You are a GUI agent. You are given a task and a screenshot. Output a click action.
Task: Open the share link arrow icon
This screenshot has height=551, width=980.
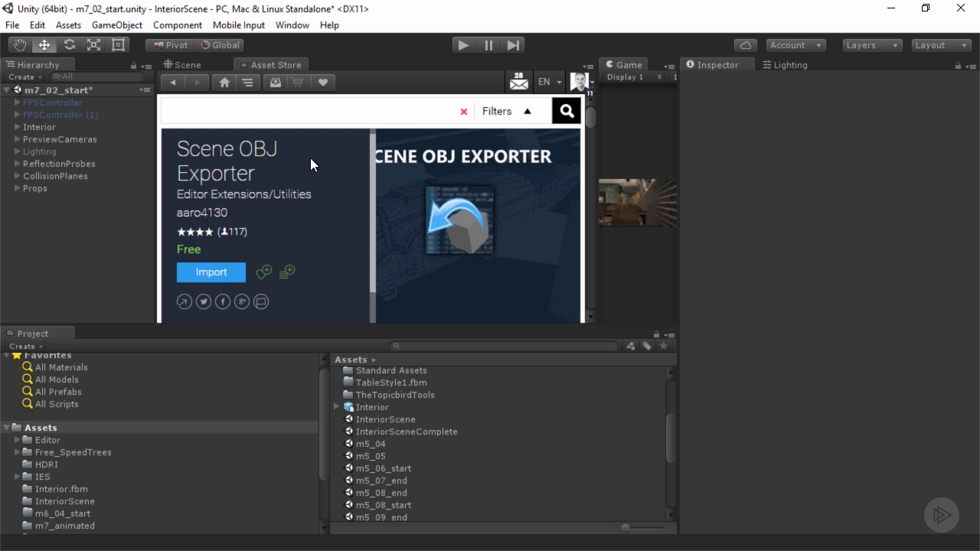coord(185,302)
